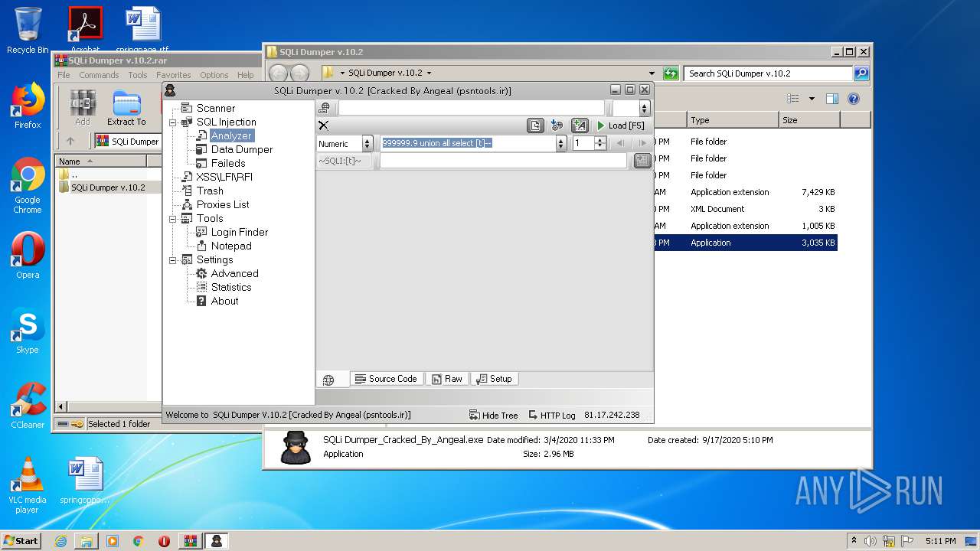Click the previous column arrow button
Screen dimensions: 980x551
point(621,143)
